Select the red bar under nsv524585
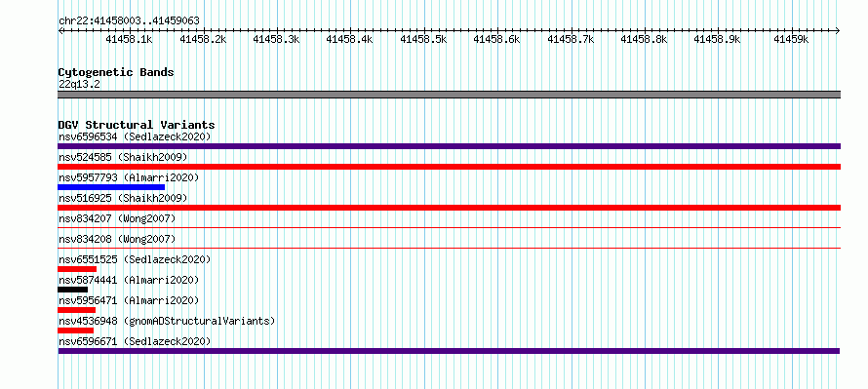The width and height of the screenshot is (868, 389). pos(449,167)
